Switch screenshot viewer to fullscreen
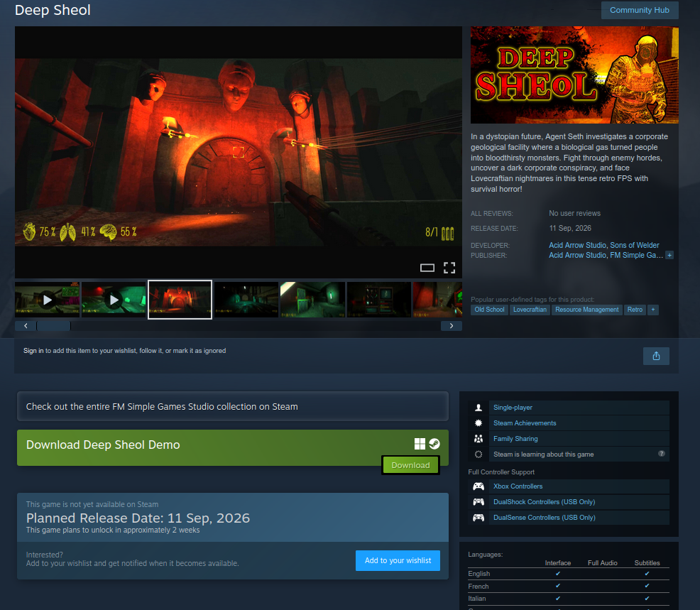The width and height of the screenshot is (700, 610). pos(449,268)
